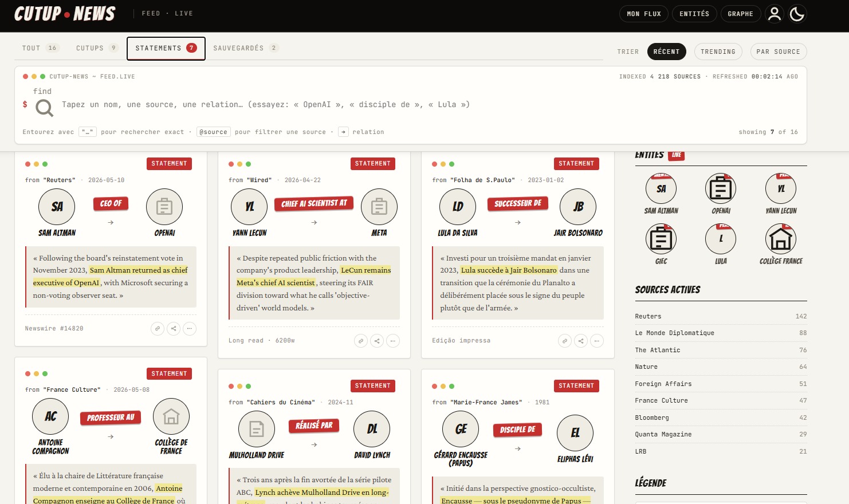Open the Graphe view from the header

click(740, 14)
